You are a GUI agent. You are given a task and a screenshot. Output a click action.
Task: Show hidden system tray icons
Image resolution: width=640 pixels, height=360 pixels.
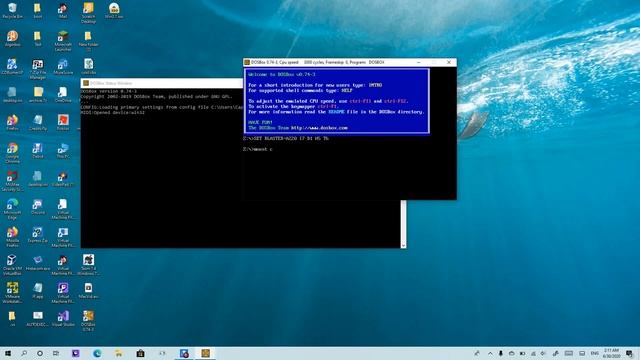click(490, 353)
